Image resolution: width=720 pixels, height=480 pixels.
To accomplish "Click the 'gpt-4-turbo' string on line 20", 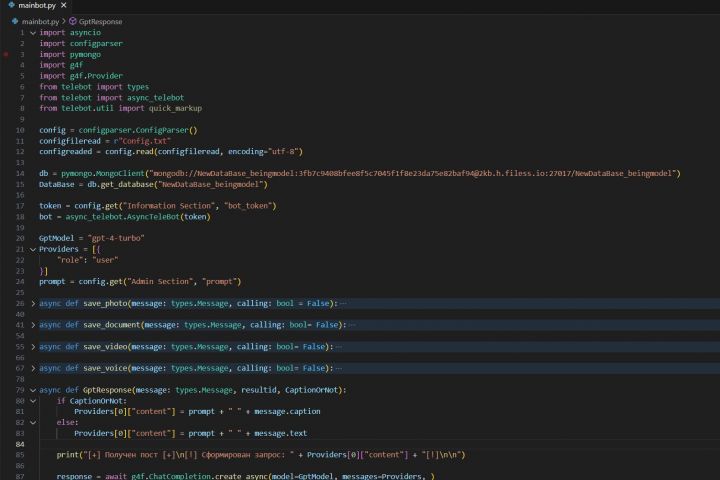I will [x=116, y=238].
